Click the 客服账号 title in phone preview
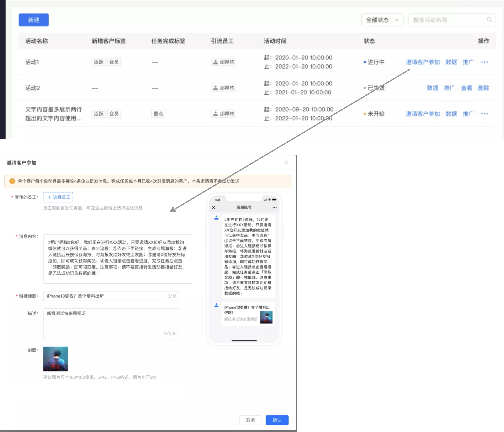The width and height of the screenshot is (504, 432). [244, 207]
